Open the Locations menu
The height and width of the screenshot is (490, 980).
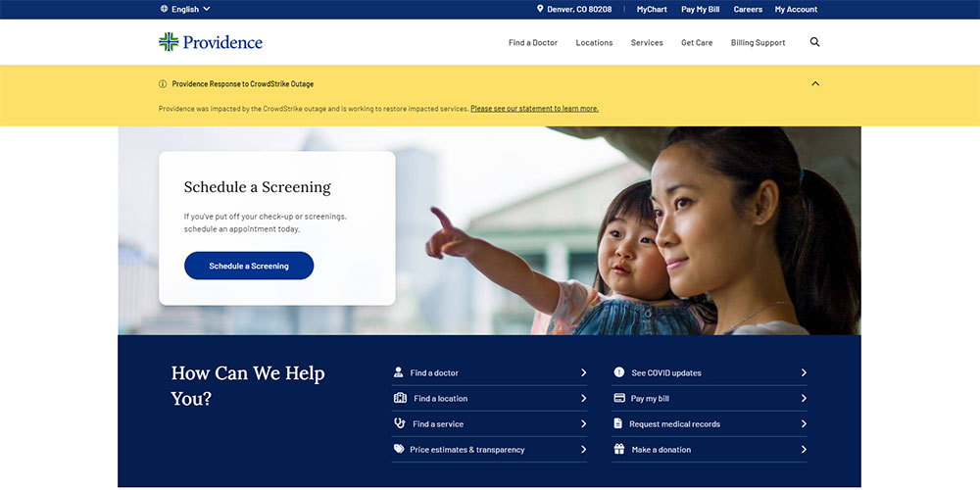tap(594, 42)
